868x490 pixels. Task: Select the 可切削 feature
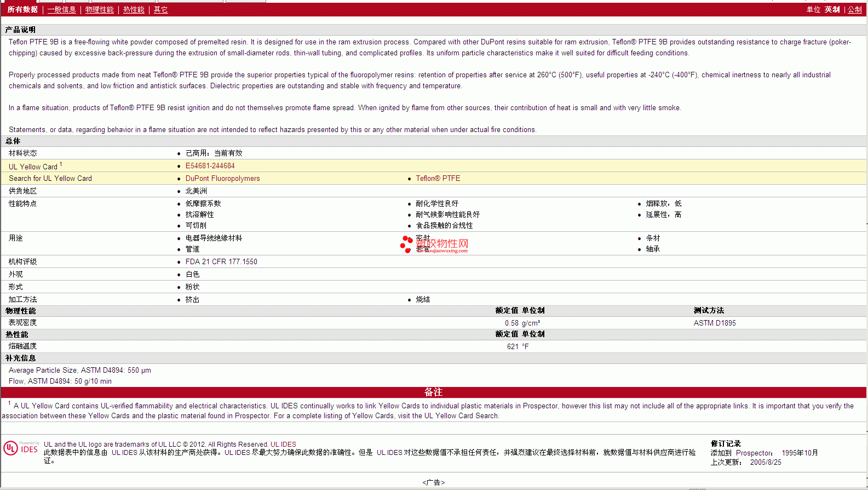196,226
